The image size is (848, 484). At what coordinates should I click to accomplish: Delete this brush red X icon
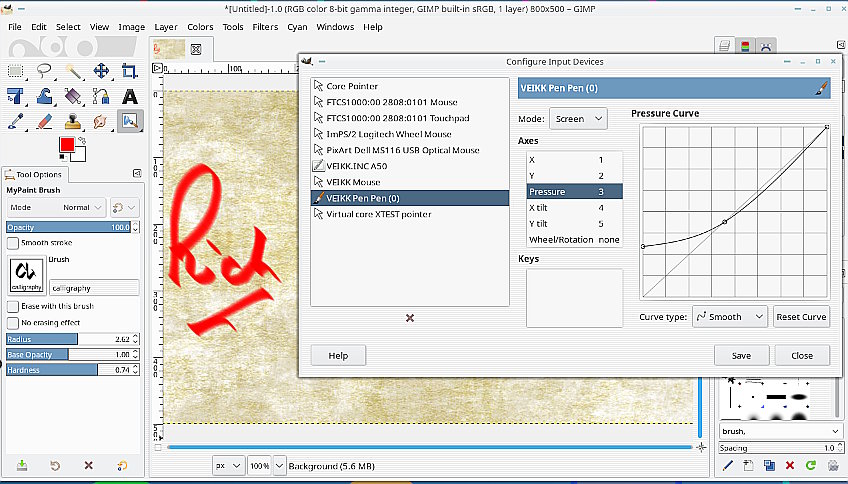(790, 465)
